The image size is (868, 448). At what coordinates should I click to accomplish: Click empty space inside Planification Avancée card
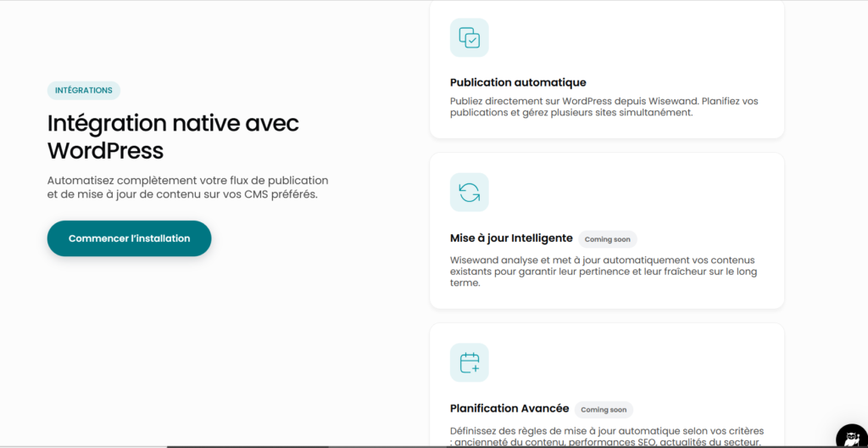661,365
